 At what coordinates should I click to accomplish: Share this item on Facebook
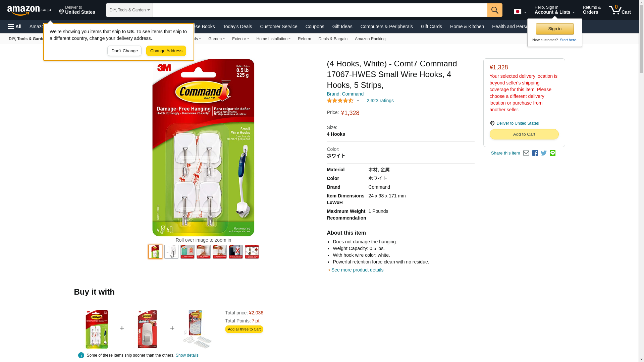click(x=535, y=153)
